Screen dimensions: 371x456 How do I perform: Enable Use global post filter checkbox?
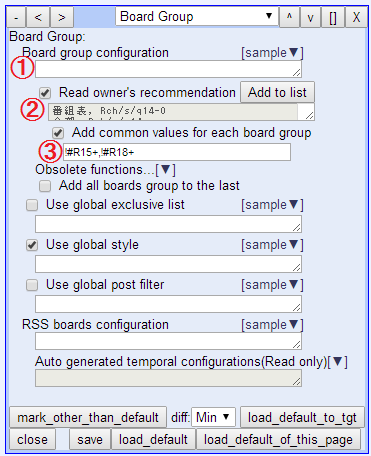click(x=32, y=285)
